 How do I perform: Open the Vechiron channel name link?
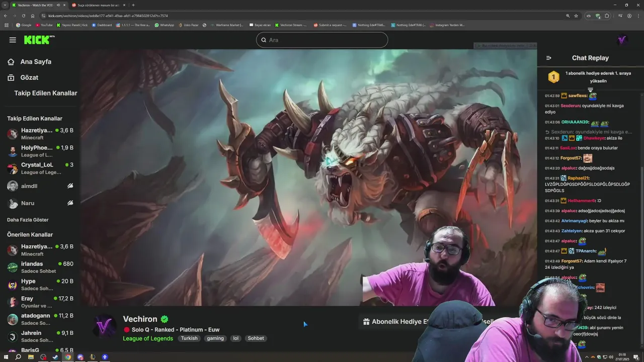pyautogui.click(x=140, y=319)
